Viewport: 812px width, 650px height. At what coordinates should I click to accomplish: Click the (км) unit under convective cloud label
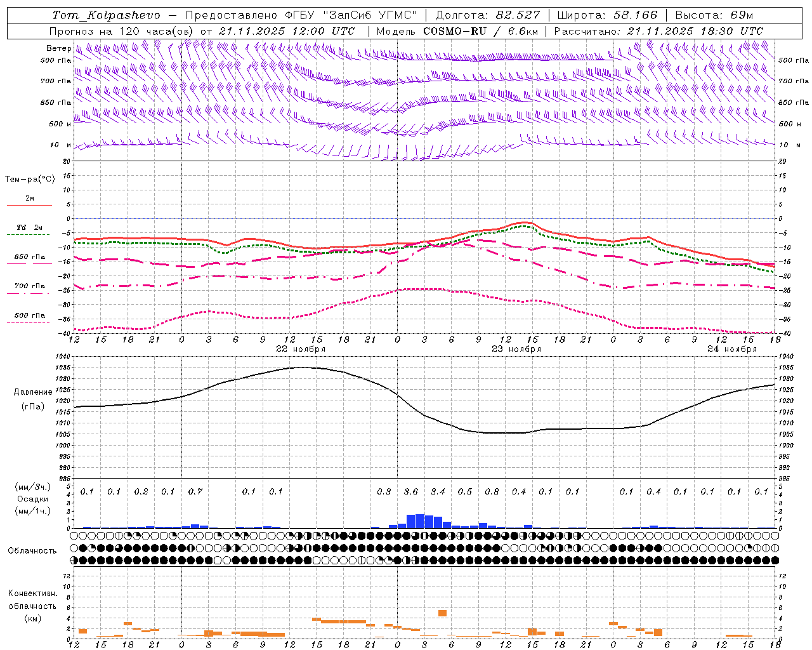click(x=32, y=618)
